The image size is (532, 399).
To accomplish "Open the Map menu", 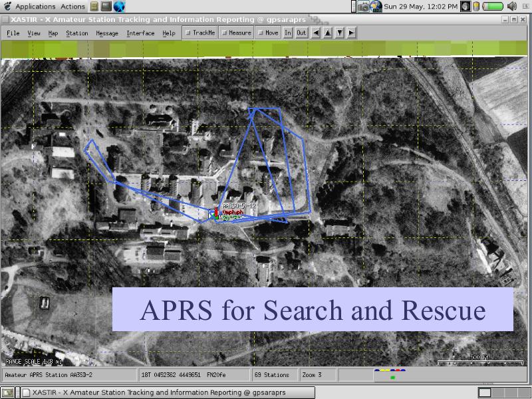I will pos(53,33).
